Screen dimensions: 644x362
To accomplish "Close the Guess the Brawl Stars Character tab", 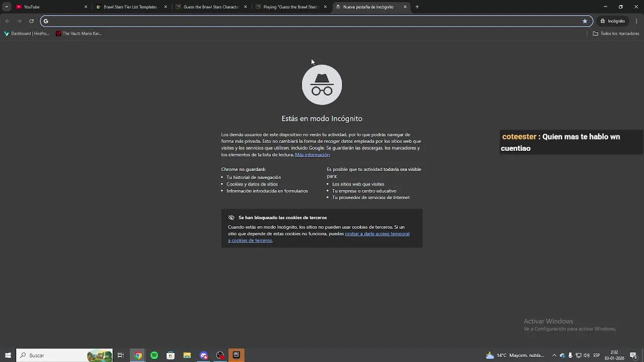I will (246, 7).
